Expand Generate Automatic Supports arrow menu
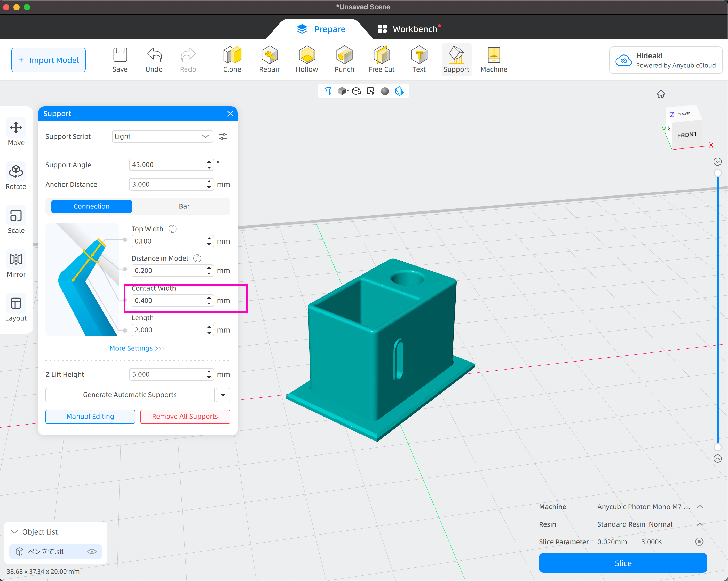The image size is (728, 581). click(223, 395)
